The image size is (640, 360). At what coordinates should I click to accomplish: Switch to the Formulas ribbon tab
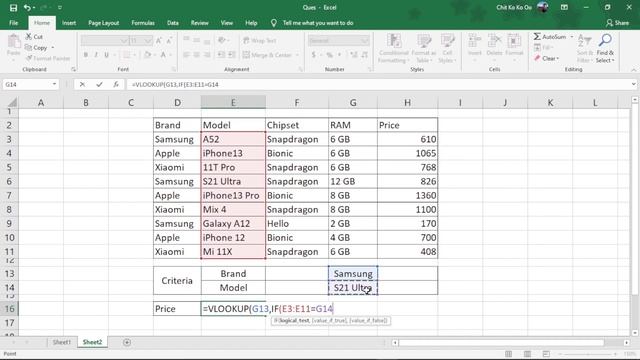tap(143, 23)
